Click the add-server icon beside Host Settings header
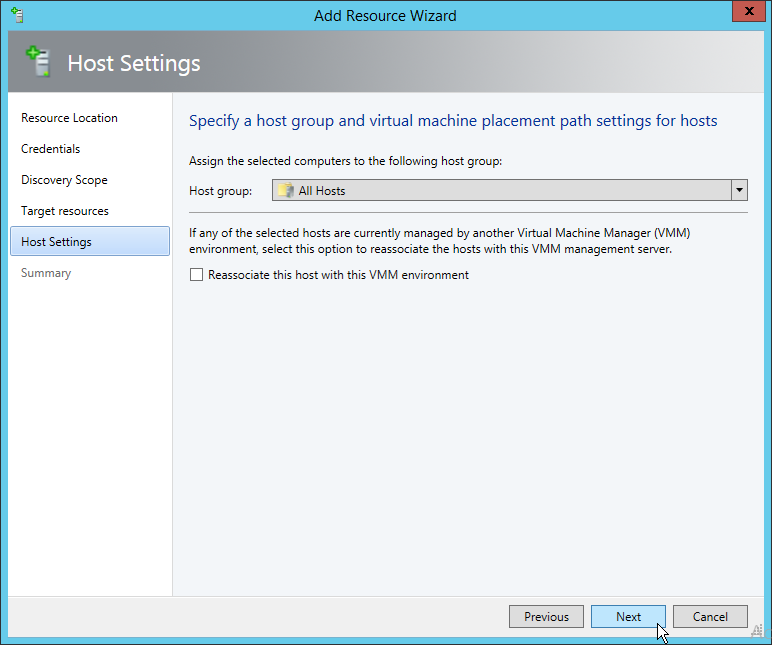772x645 pixels. [38, 61]
